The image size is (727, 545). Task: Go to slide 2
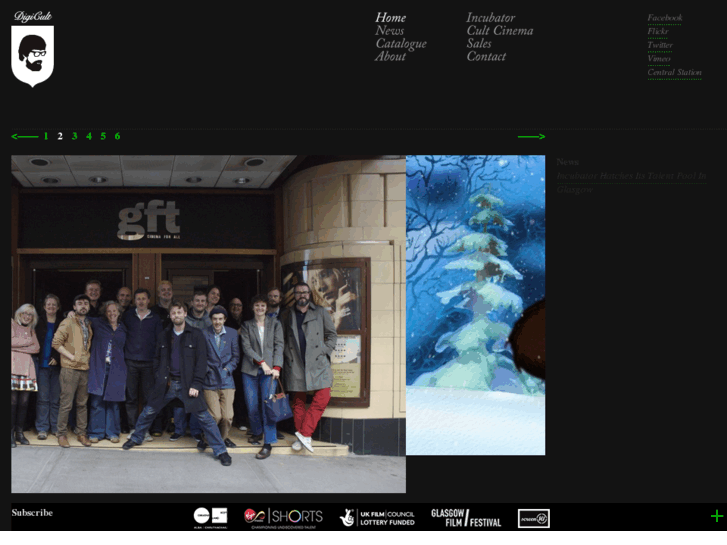(x=60, y=136)
